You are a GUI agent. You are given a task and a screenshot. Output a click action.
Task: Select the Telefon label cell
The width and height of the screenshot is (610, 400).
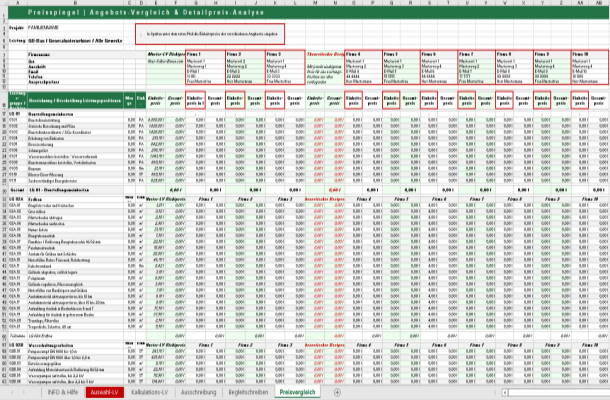[x=34, y=77]
